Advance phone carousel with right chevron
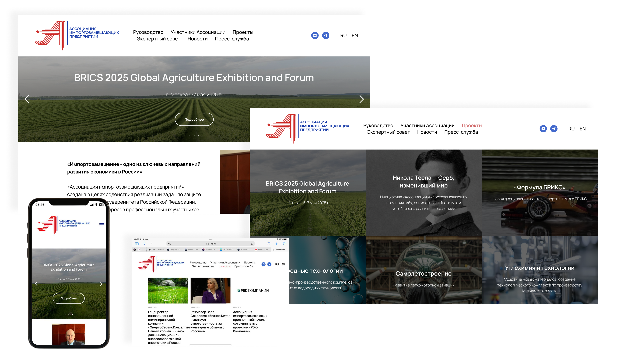643x364 pixels. tap(101, 284)
